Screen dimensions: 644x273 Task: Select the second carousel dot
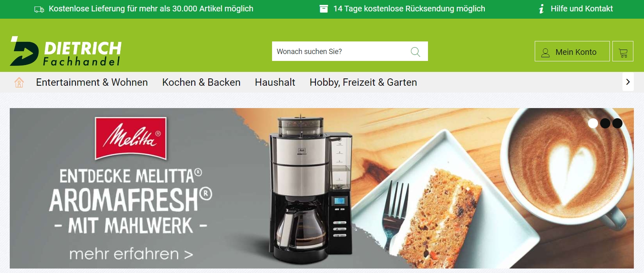coord(605,123)
